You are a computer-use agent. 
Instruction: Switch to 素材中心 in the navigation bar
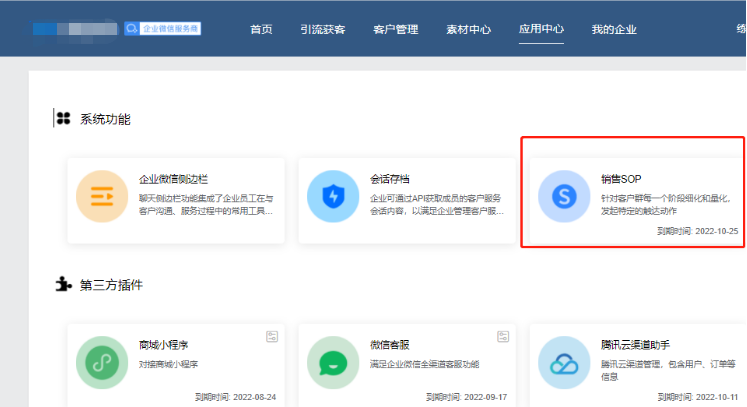[467, 29]
